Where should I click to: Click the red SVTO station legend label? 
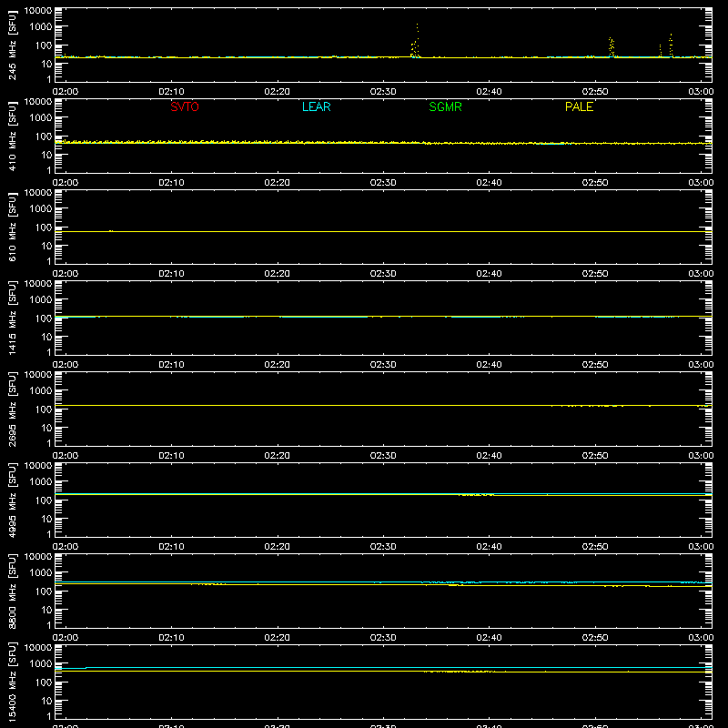[x=185, y=106]
